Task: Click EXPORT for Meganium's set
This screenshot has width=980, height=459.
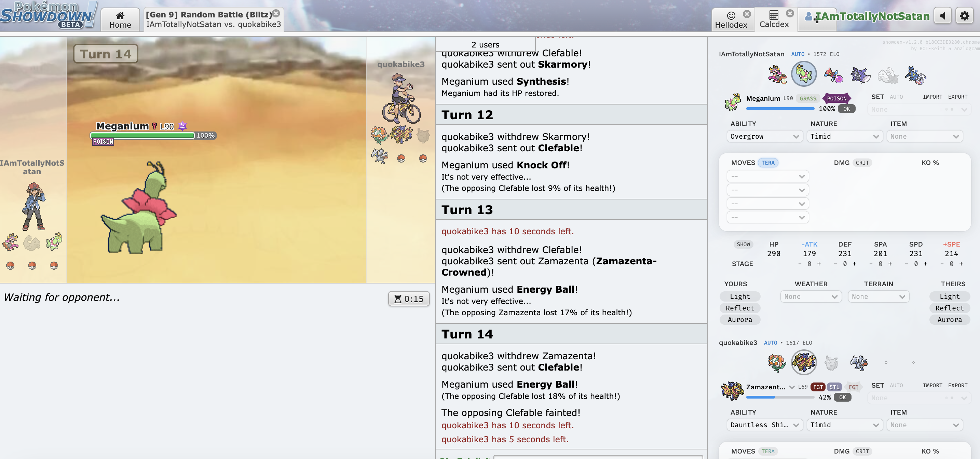Action: pos(957,97)
